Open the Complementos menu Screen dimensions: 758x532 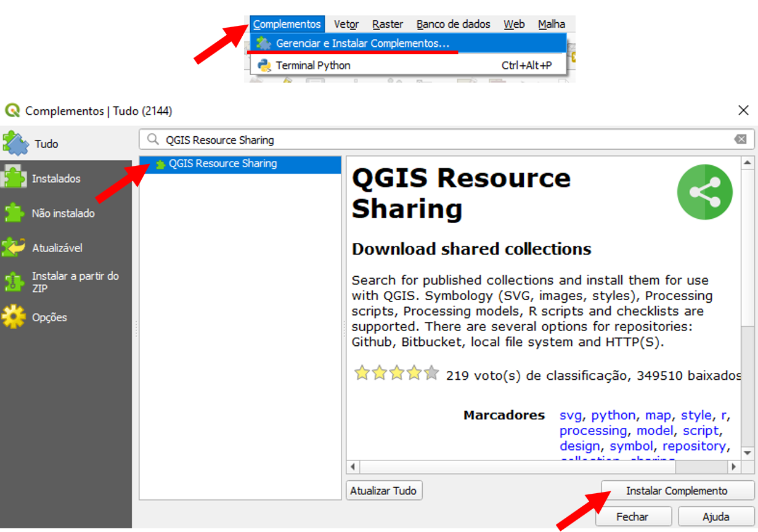point(287,24)
